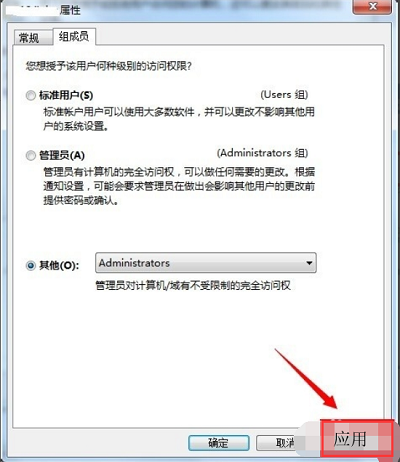Image resolution: width=400 pixels, height=462 pixels.
Task: Click the (Administrators 组) label
Action: click(x=262, y=153)
